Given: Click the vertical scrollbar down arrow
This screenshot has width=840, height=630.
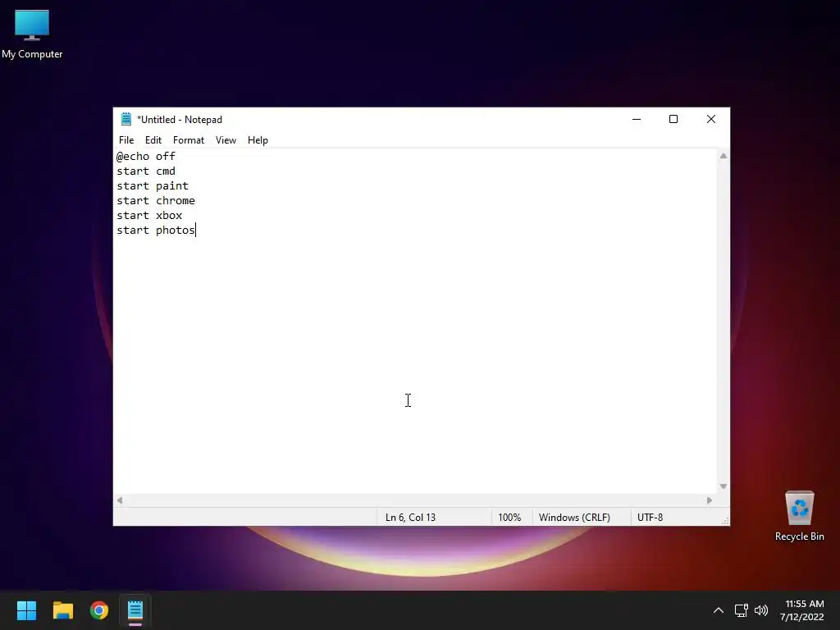Looking at the screenshot, I should pyautogui.click(x=724, y=486).
